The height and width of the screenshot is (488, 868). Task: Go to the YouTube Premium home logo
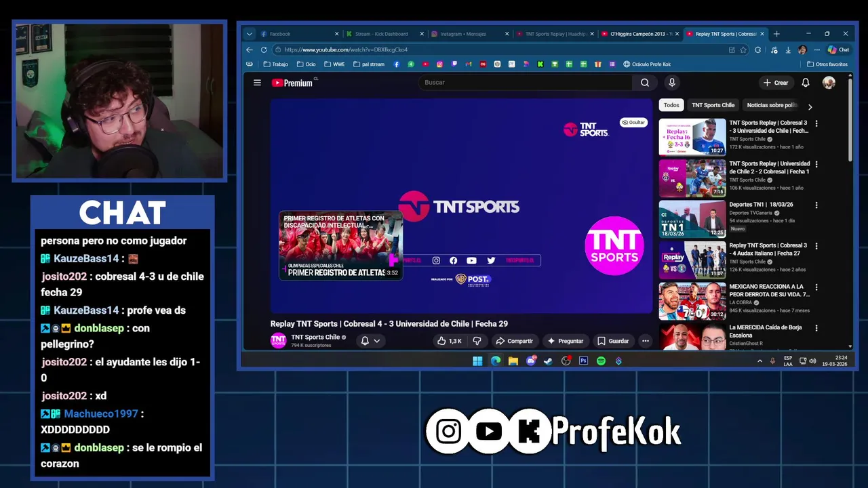tap(293, 83)
